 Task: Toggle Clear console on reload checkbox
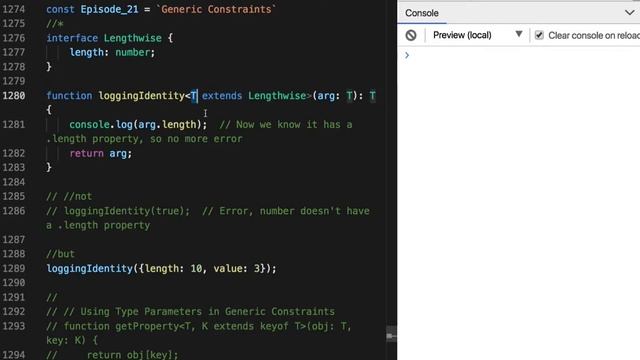point(539,36)
